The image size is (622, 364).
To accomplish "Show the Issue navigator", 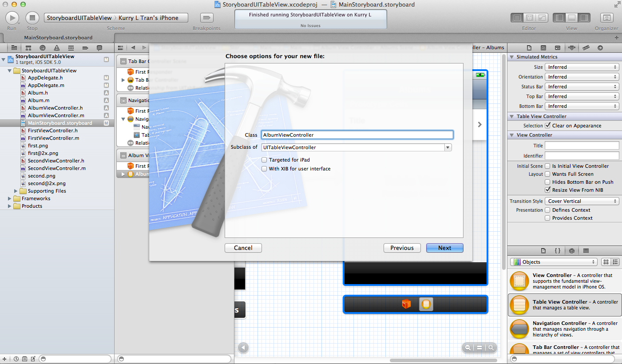I will tap(57, 47).
